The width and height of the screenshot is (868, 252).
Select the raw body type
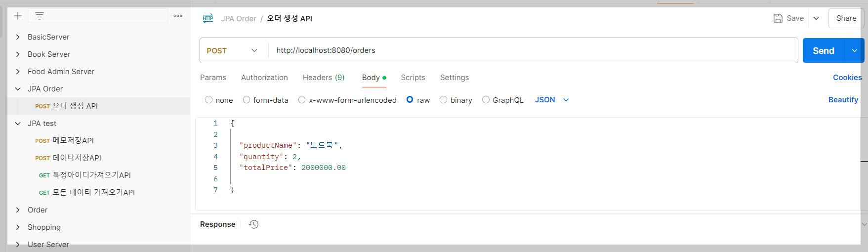(410, 100)
